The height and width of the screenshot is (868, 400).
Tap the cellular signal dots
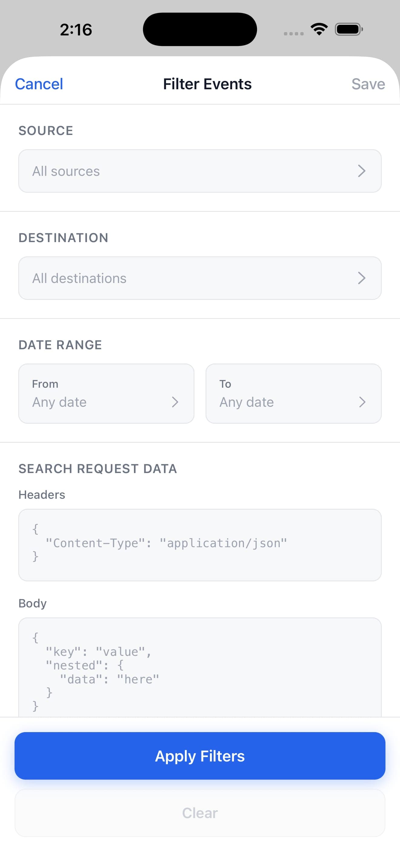pyautogui.click(x=293, y=33)
